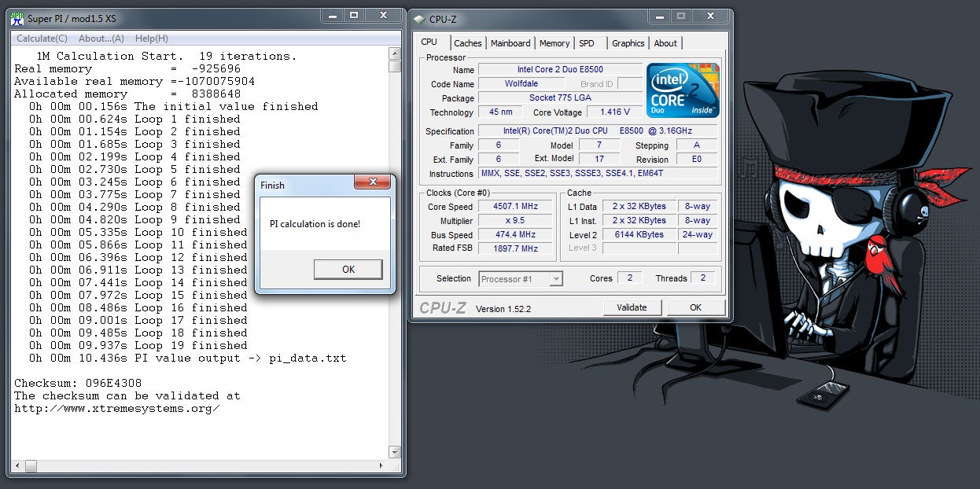Click the Specification field text

point(598,131)
